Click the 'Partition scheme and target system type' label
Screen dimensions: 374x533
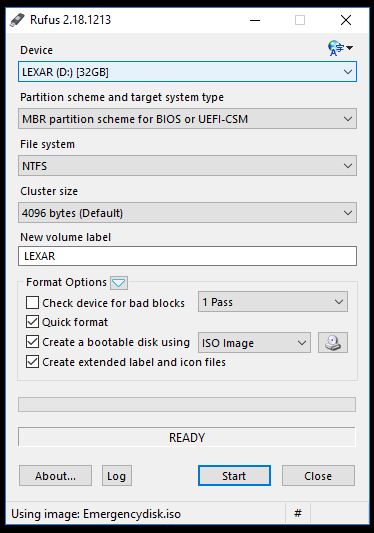(x=122, y=97)
